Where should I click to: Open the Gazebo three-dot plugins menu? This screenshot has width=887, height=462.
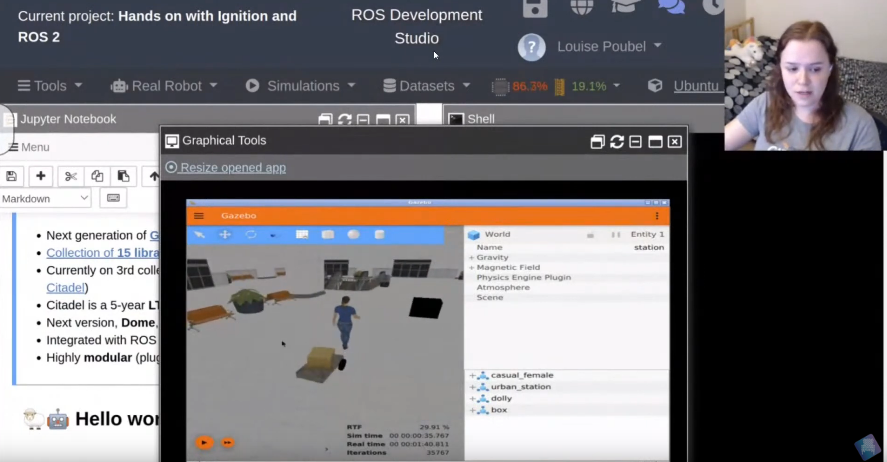(657, 215)
